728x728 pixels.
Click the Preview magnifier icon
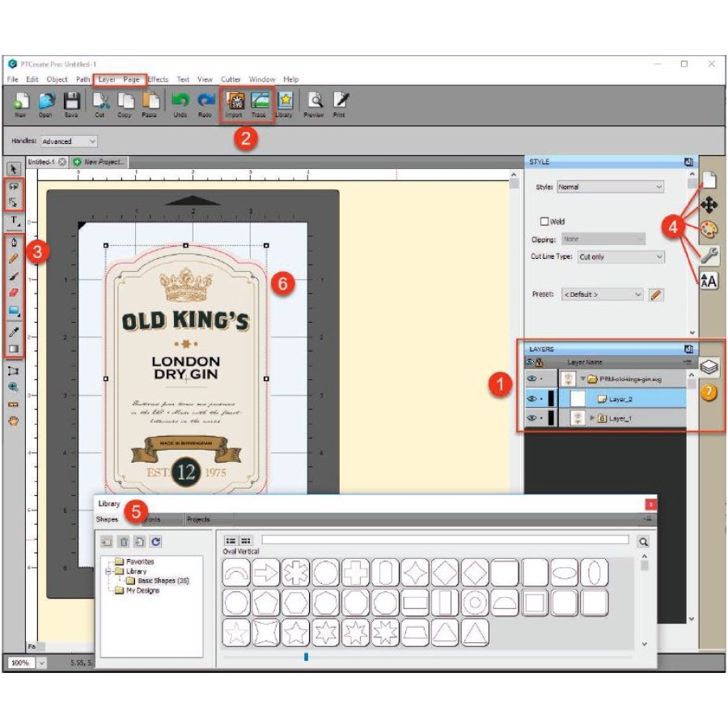pos(314,102)
